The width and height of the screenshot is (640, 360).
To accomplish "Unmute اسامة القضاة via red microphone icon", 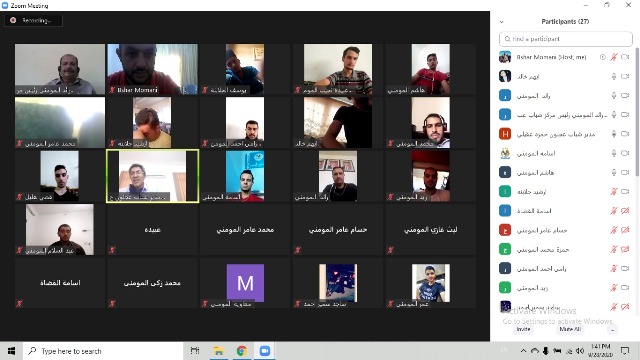I will click(x=613, y=211).
